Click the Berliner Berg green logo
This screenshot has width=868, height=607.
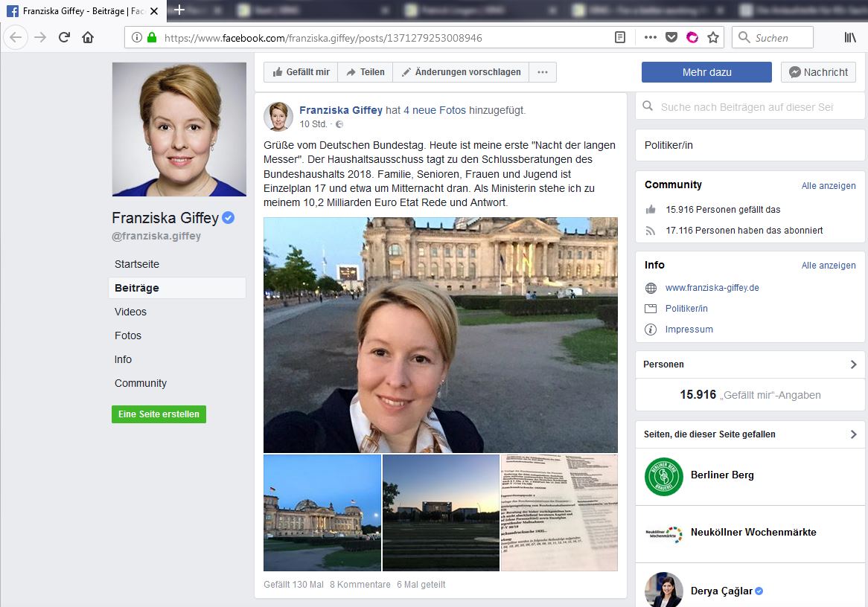pyautogui.click(x=664, y=476)
